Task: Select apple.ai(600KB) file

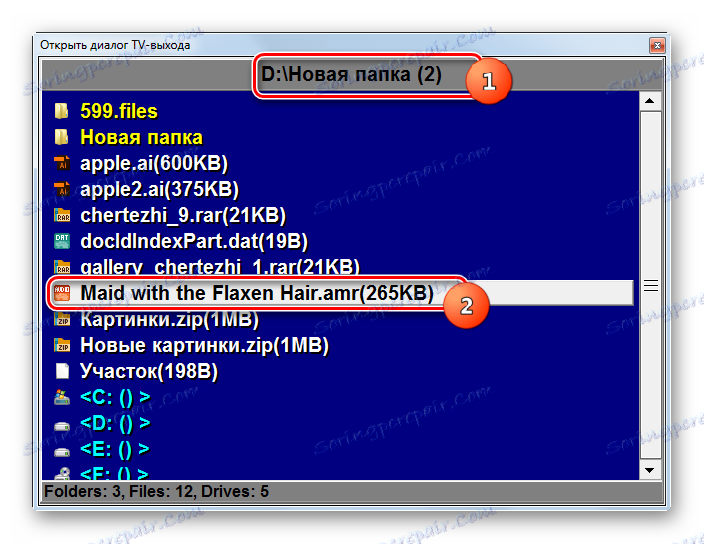Action: (154, 163)
